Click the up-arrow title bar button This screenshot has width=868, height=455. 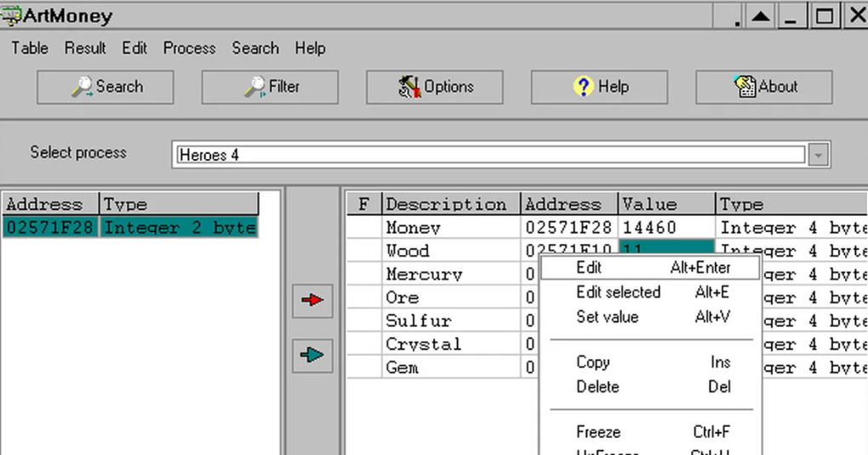[x=761, y=15]
